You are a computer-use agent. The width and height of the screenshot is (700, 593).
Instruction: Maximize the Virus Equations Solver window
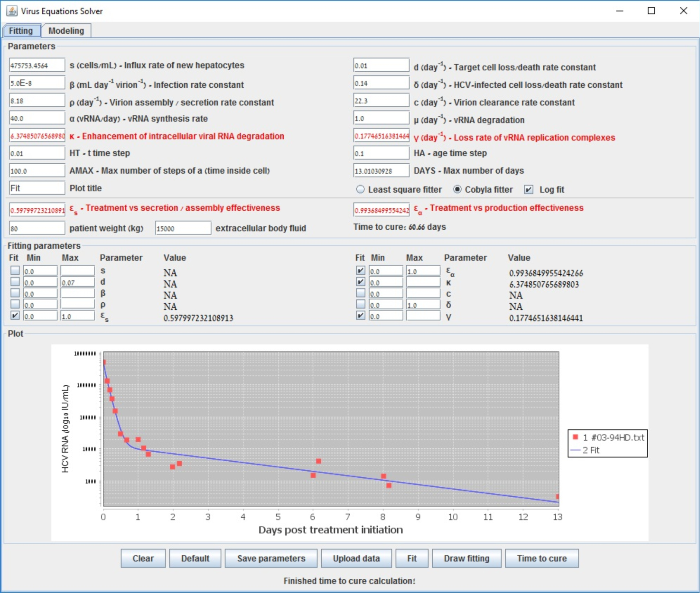651,11
